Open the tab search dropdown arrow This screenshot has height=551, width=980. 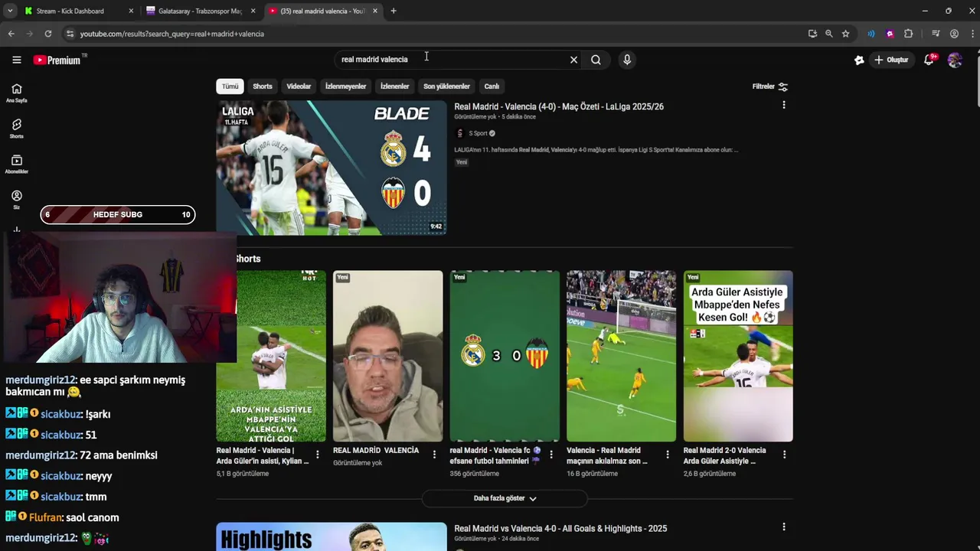(x=9, y=11)
